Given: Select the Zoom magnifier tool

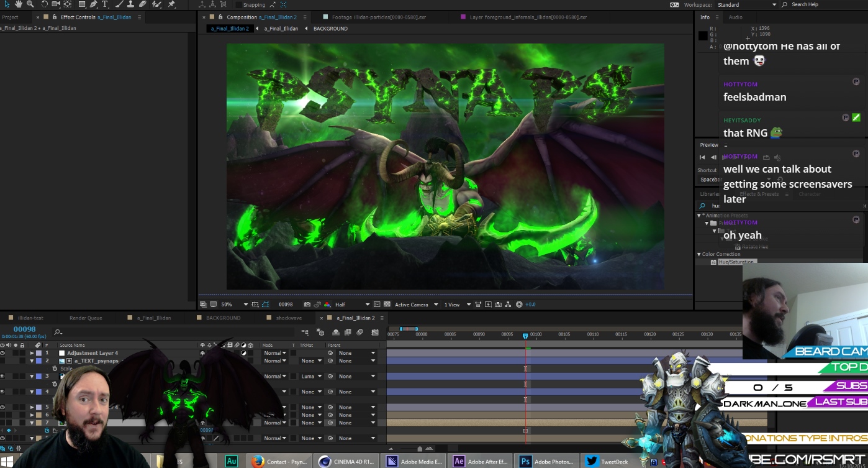Looking at the screenshot, I should (x=30, y=4).
